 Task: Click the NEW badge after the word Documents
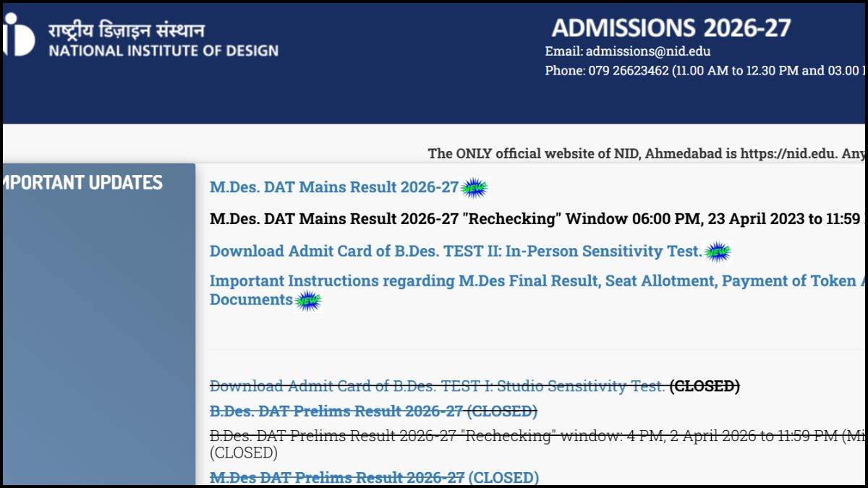click(x=308, y=301)
